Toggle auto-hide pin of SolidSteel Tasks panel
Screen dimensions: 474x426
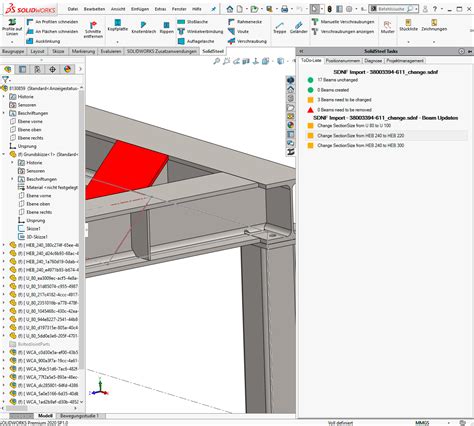pyautogui.click(x=470, y=51)
